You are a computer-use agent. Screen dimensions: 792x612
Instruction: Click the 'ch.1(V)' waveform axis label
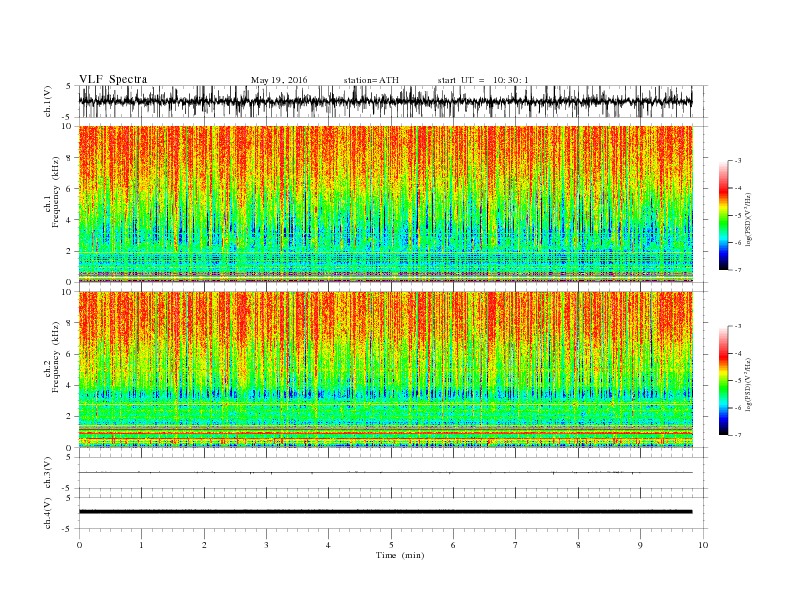click(48, 101)
